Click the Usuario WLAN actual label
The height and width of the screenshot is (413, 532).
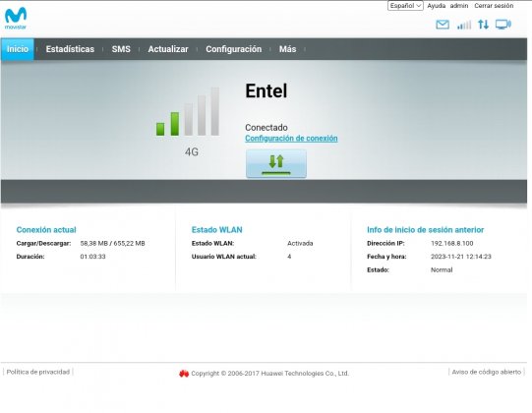coord(223,257)
